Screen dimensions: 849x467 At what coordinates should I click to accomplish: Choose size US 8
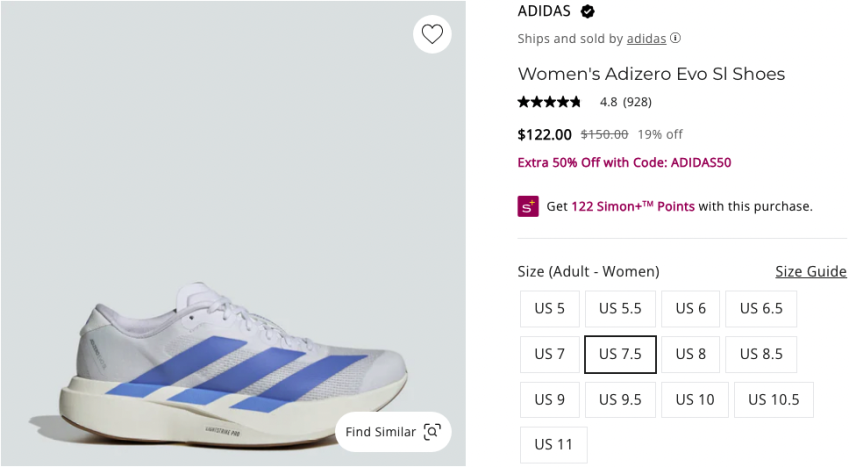coord(690,354)
